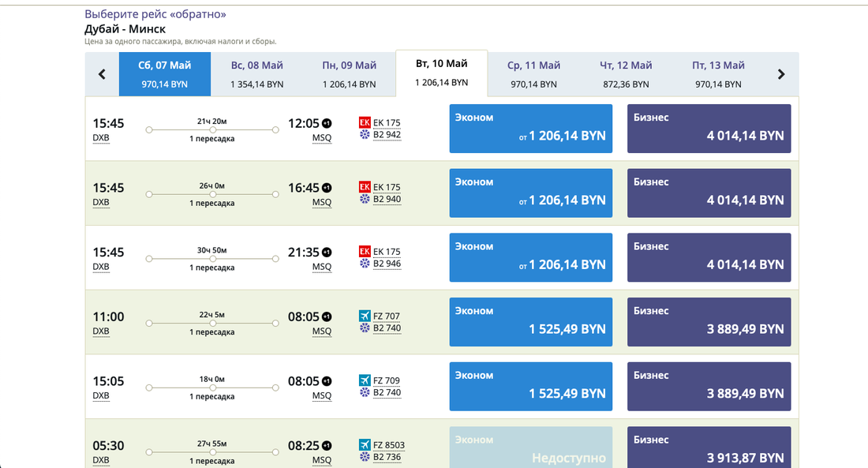Open flight number link B2 940
Screen dimensions: 868x468
(387, 200)
